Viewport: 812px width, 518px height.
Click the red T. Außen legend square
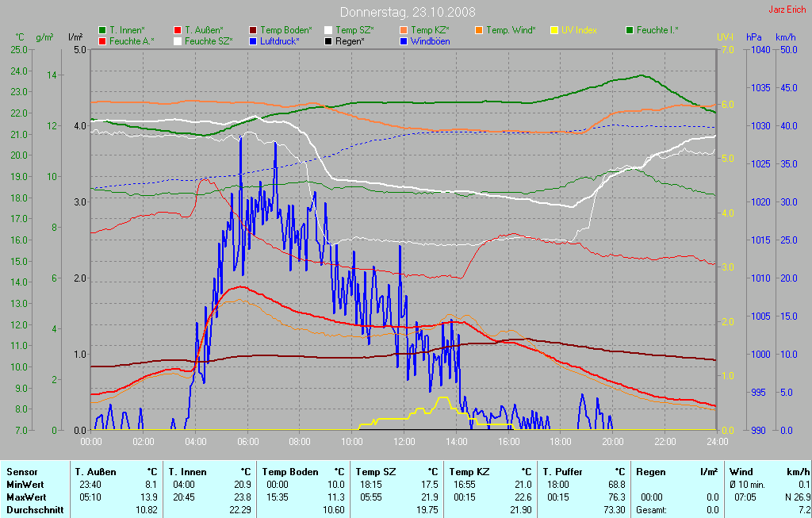coord(178,30)
